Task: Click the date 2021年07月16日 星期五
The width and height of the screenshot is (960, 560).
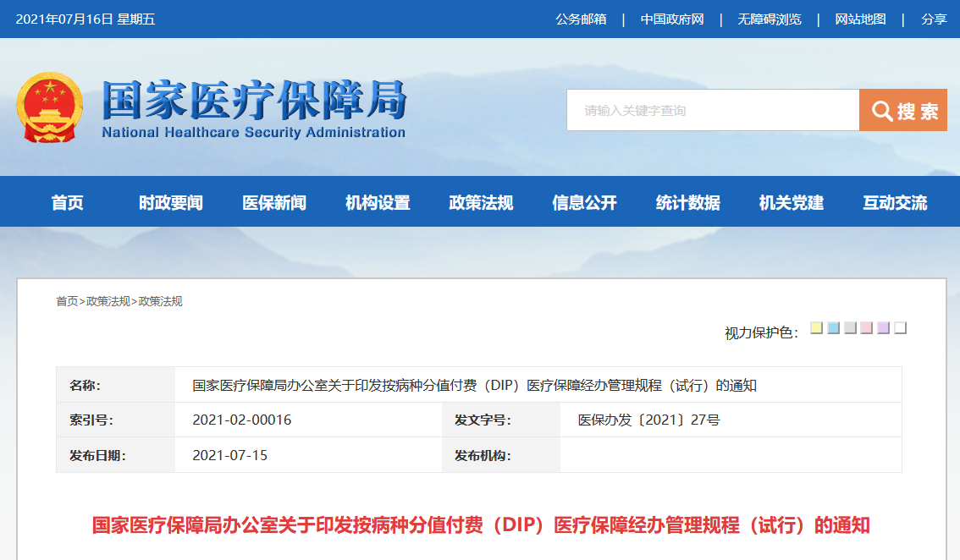Action: (86, 19)
